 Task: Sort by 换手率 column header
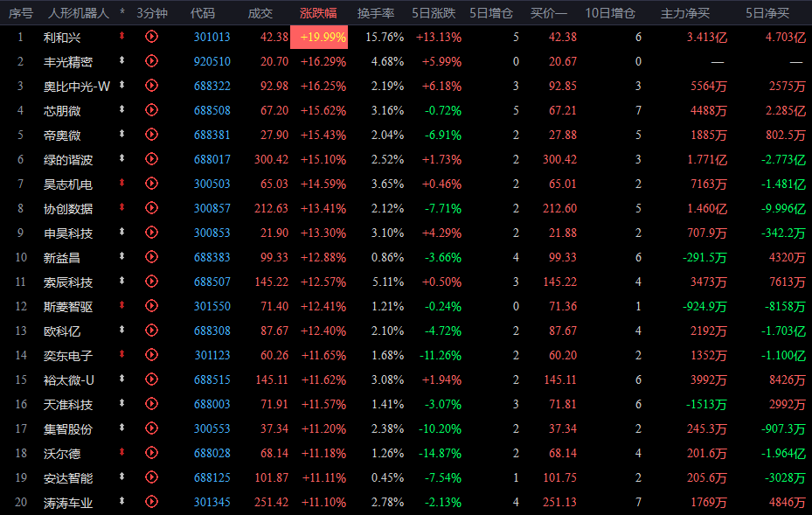click(x=376, y=13)
